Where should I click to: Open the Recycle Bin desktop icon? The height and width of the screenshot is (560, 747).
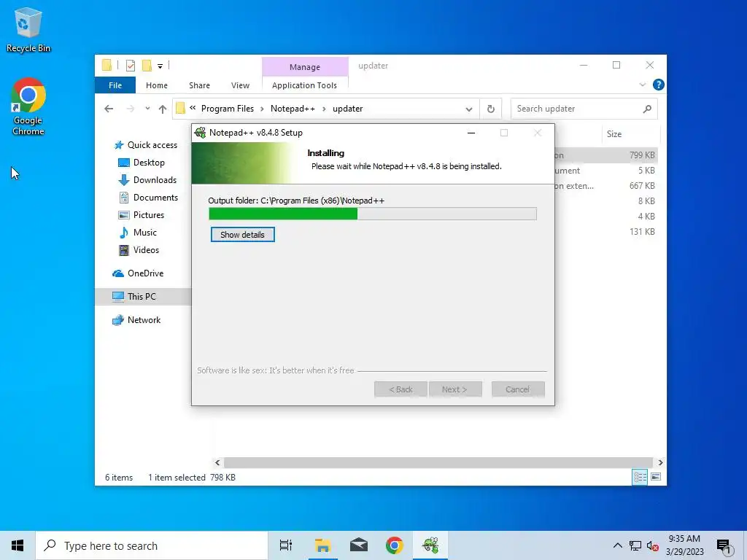click(28, 29)
